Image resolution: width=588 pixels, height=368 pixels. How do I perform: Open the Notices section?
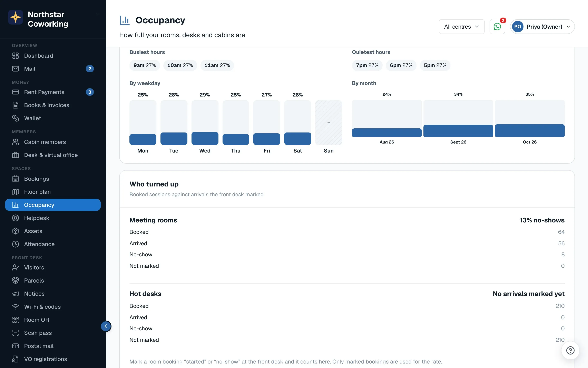[x=53, y=294]
